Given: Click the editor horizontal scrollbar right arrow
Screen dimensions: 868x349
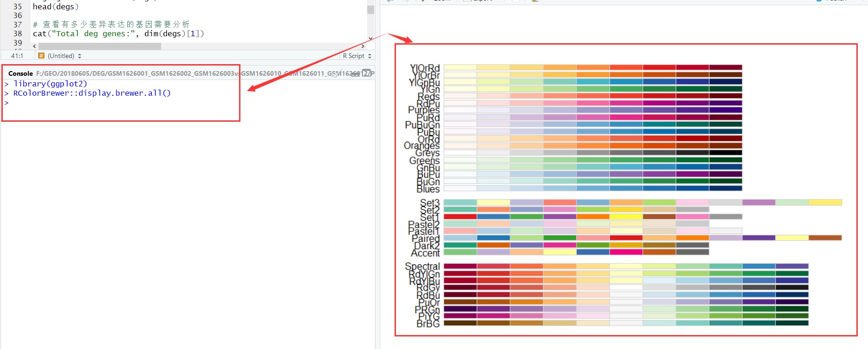Looking at the screenshot, I should [363, 46].
